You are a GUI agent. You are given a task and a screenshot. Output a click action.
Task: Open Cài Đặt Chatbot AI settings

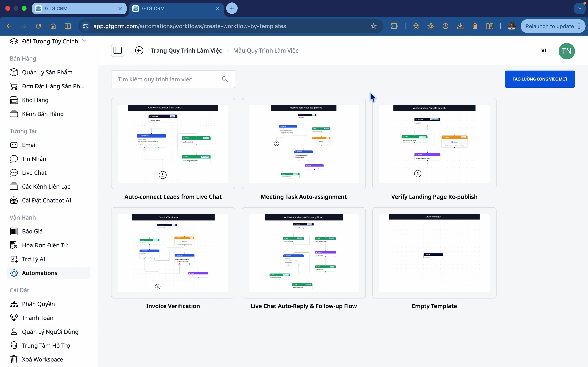(x=46, y=200)
